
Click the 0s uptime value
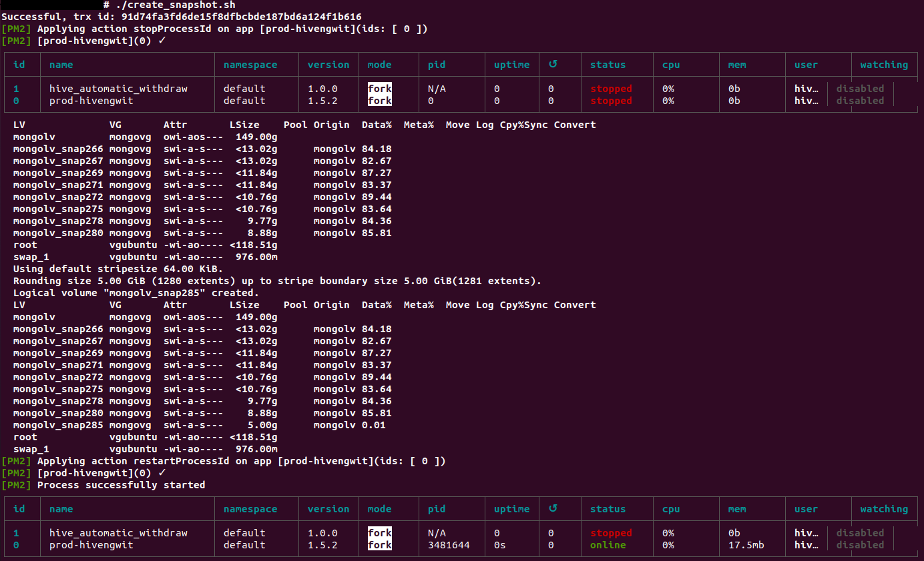pos(499,545)
